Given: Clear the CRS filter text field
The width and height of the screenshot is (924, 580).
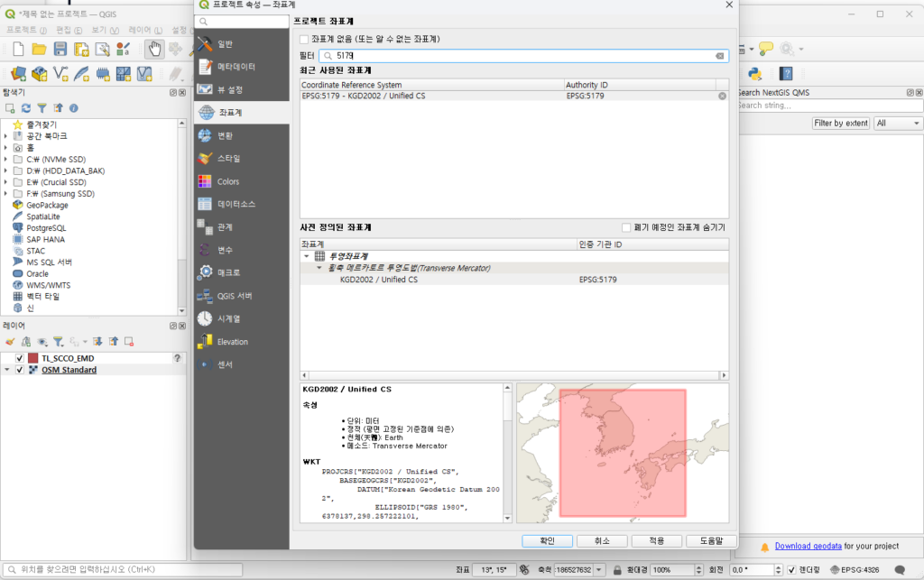Looking at the screenshot, I should (719, 56).
